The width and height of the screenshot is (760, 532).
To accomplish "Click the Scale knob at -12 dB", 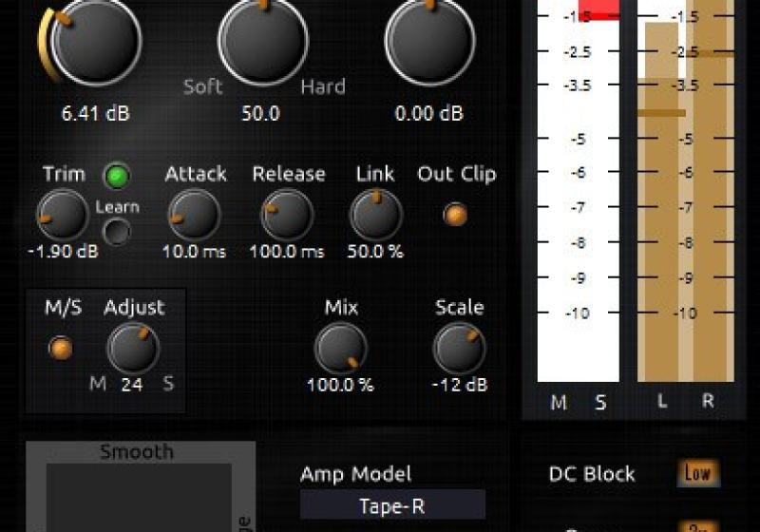I will (x=459, y=349).
